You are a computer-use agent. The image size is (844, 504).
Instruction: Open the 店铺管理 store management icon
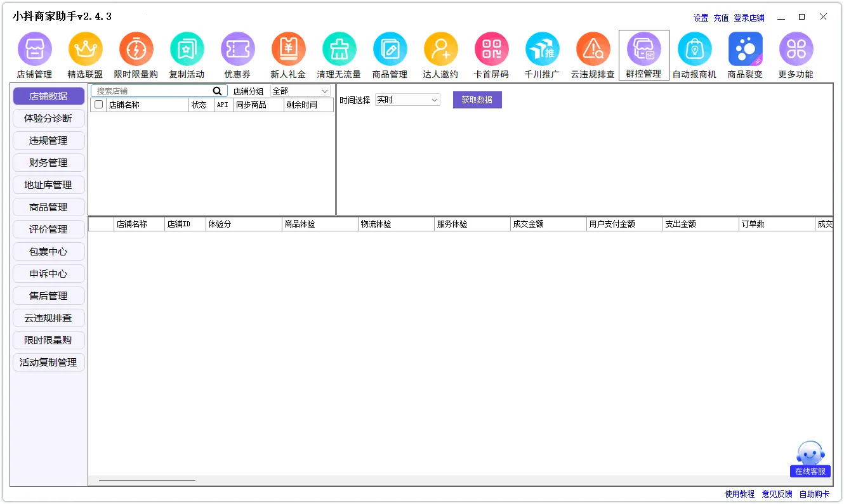pos(34,49)
